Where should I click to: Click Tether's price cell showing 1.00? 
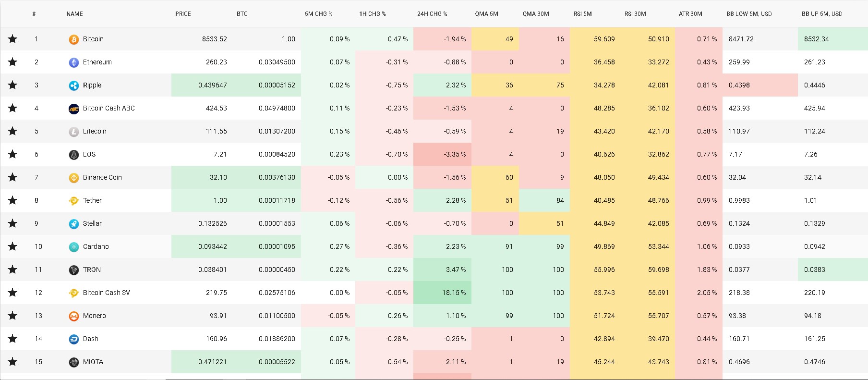[220, 200]
